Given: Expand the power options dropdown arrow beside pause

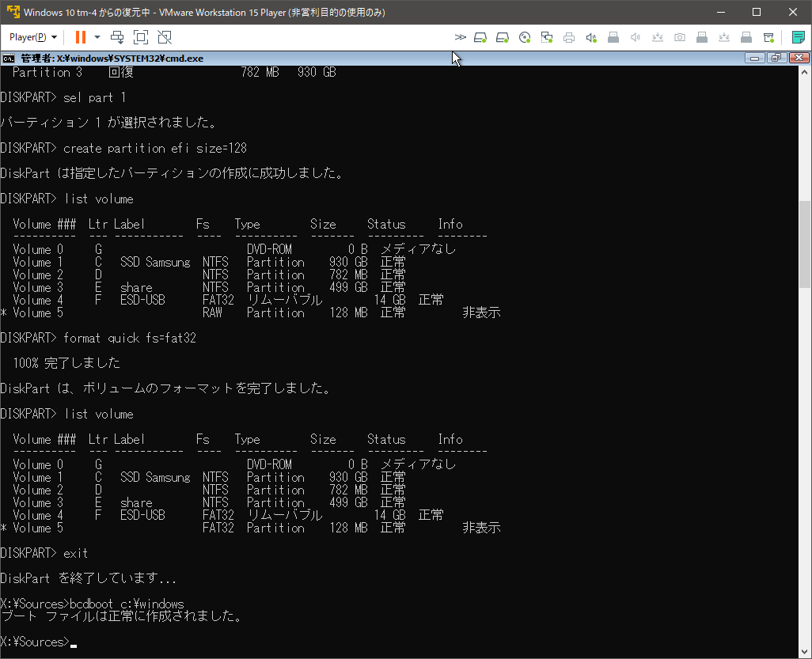Looking at the screenshot, I should (97, 37).
